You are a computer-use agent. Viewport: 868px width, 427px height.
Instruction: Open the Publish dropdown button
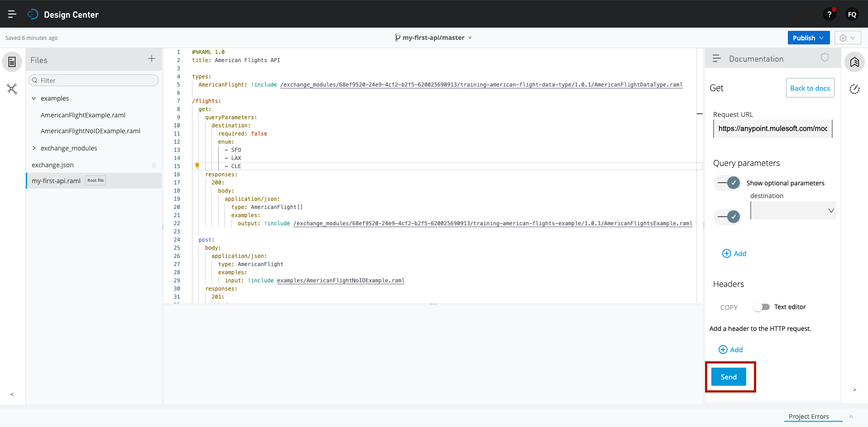point(809,38)
